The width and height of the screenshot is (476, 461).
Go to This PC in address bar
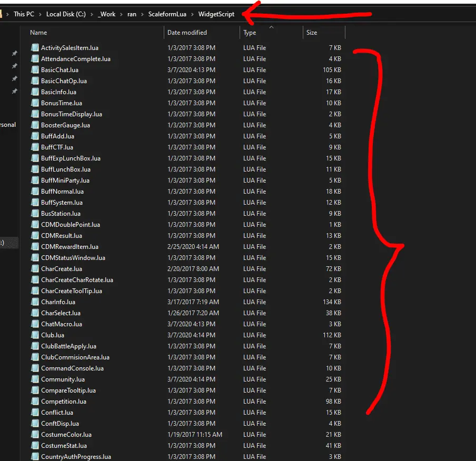[x=24, y=14]
